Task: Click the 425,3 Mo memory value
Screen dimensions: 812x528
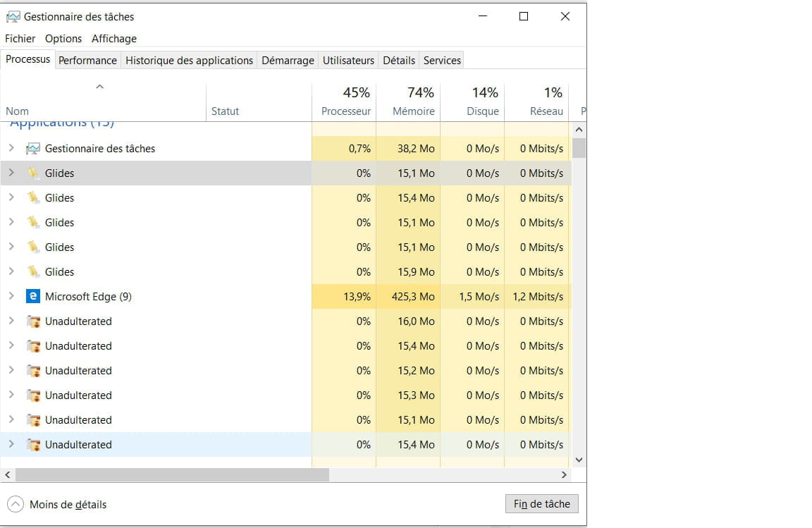Action: 413,296
